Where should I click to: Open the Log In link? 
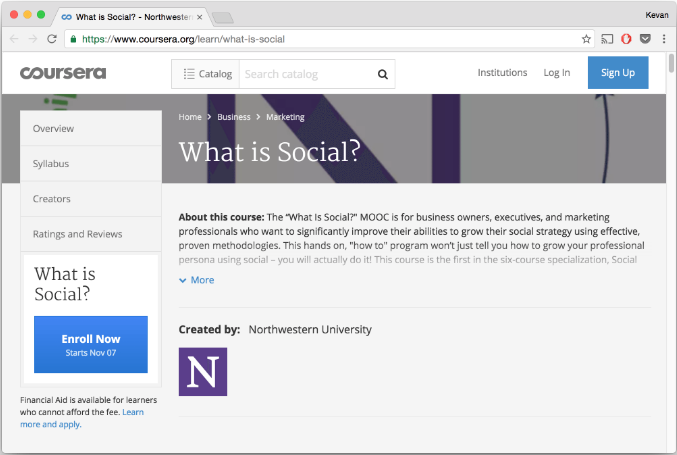(x=557, y=73)
